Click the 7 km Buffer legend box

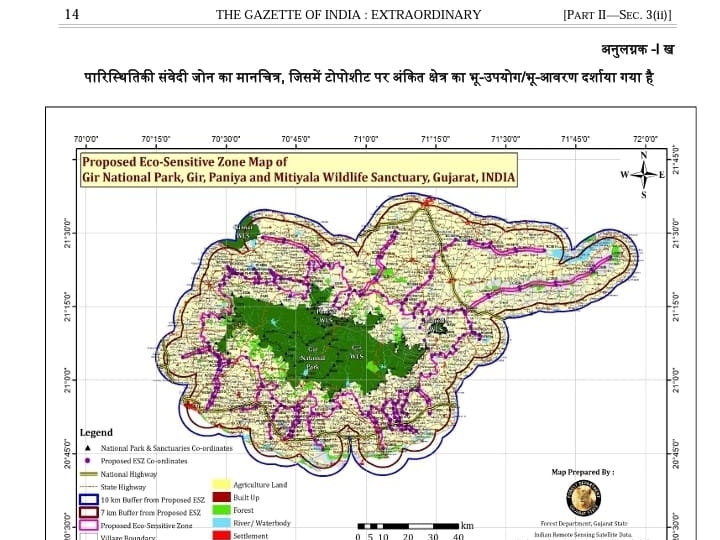point(90,511)
